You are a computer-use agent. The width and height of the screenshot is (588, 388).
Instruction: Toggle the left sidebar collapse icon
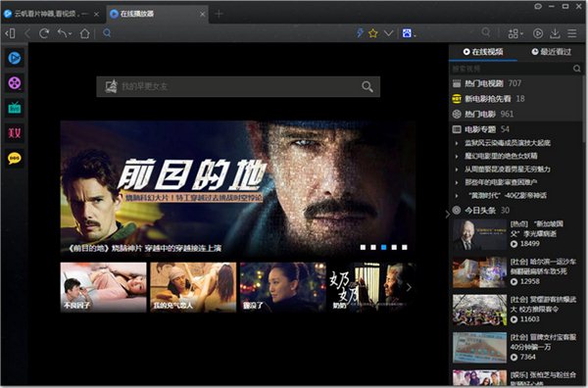[10, 33]
